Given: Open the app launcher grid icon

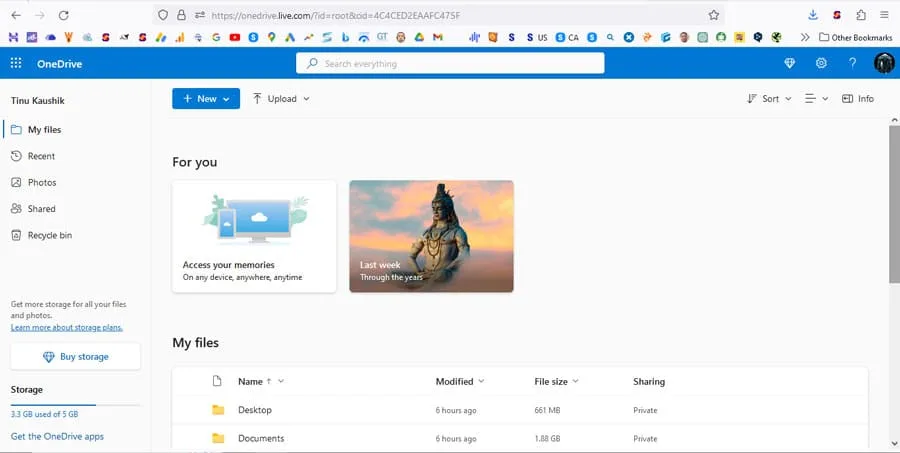Looking at the screenshot, I should [x=16, y=63].
